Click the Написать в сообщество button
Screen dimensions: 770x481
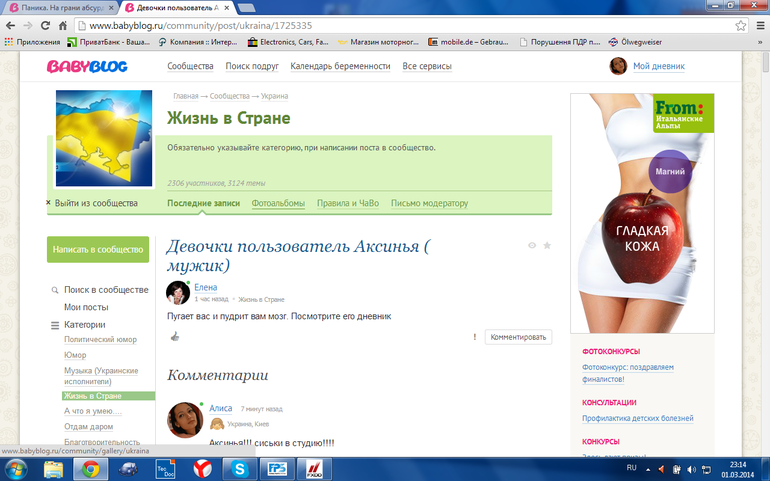(98, 250)
